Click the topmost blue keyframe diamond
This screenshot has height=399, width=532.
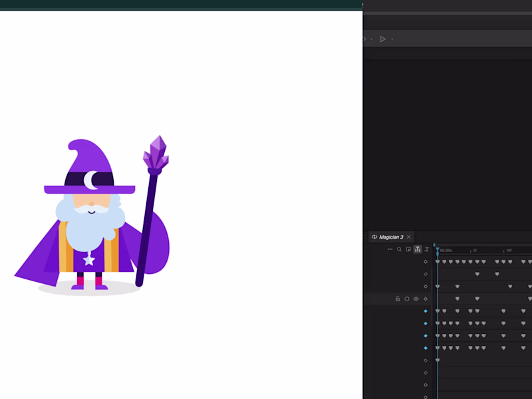(426, 311)
